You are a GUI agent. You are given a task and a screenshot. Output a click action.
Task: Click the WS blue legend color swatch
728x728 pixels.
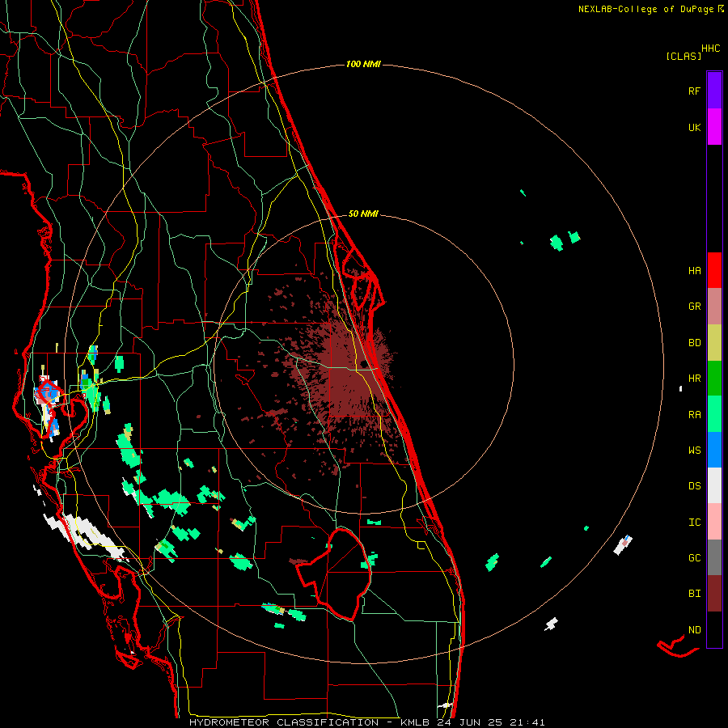point(714,450)
